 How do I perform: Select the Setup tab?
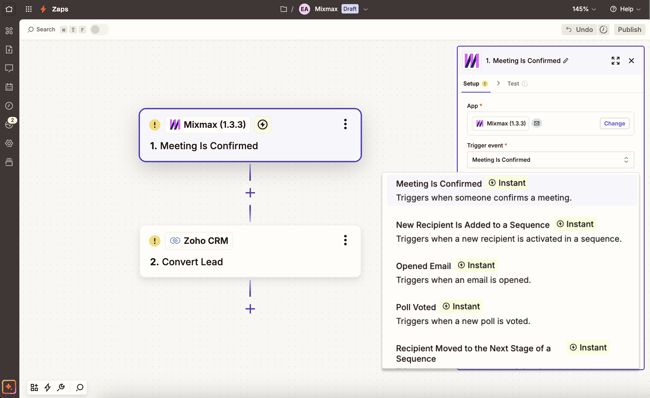click(x=475, y=84)
